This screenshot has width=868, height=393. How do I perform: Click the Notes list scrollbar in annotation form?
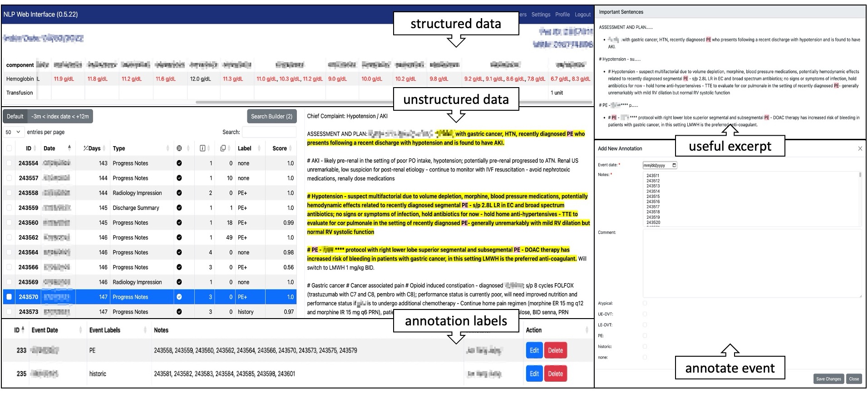click(x=860, y=175)
